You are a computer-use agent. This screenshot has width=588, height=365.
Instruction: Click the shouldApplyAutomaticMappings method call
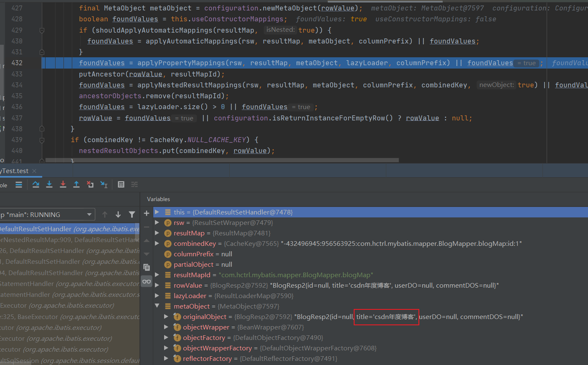(x=154, y=30)
